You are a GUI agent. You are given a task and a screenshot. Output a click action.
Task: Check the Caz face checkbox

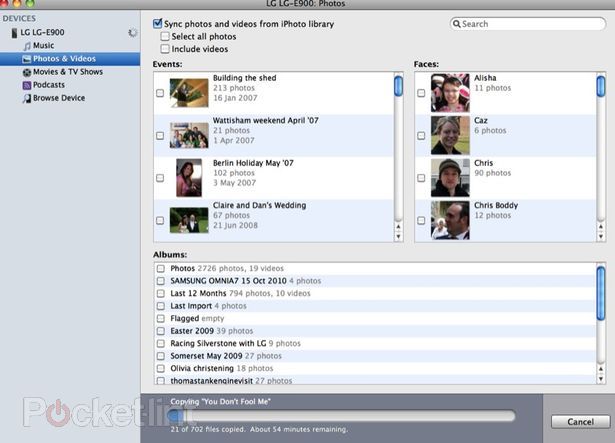421,135
